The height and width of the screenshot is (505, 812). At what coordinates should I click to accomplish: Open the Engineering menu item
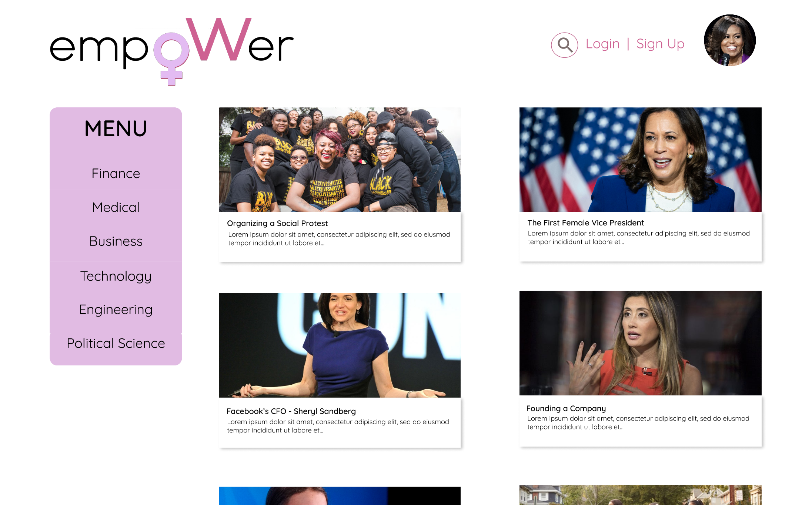(x=116, y=310)
